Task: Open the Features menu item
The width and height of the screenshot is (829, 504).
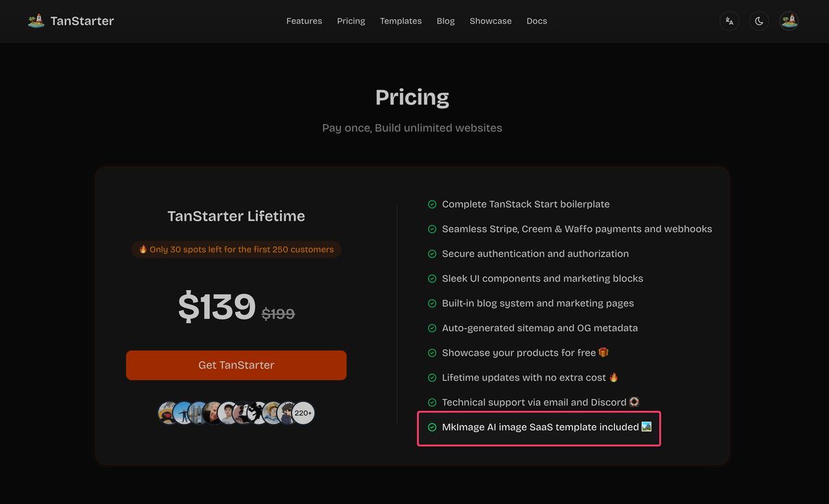Action: click(x=304, y=21)
